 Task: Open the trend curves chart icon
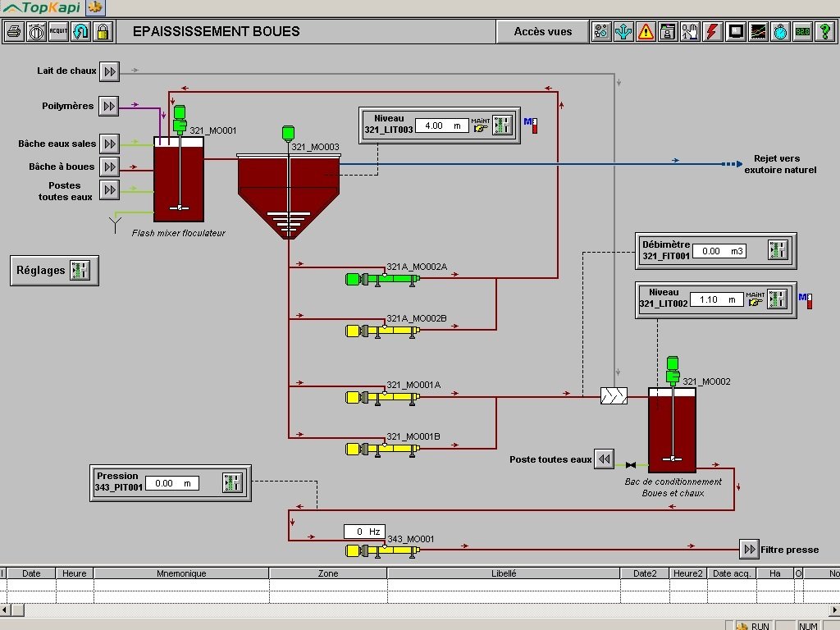(x=759, y=32)
